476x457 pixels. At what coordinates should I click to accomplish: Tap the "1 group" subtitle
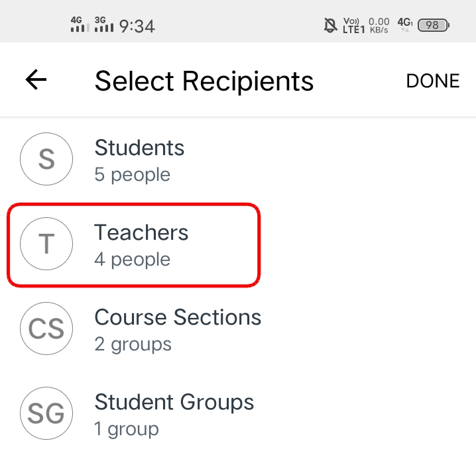pyautogui.click(x=126, y=429)
